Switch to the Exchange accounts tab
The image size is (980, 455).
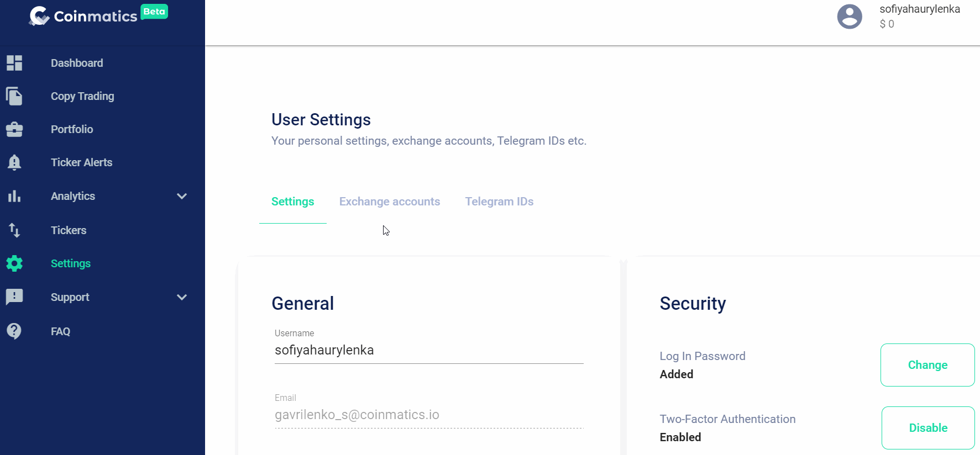pos(390,202)
